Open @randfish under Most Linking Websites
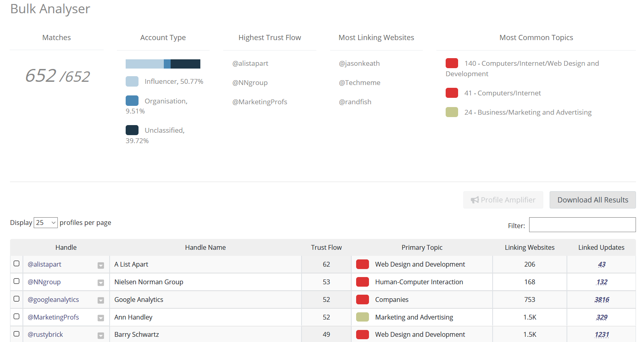This screenshot has width=644, height=342. (355, 102)
